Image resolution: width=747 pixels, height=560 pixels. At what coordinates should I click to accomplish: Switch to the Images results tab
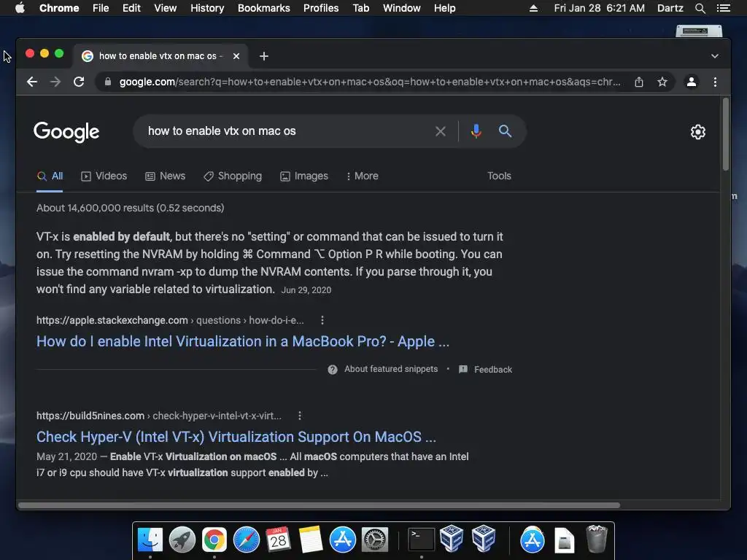(x=304, y=176)
